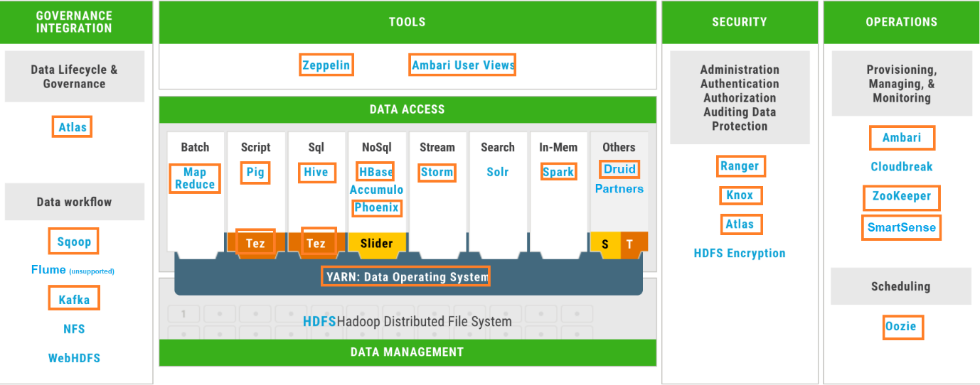Click the Flume (unsupported) link
The width and height of the screenshot is (980, 385).
click(x=73, y=270)
